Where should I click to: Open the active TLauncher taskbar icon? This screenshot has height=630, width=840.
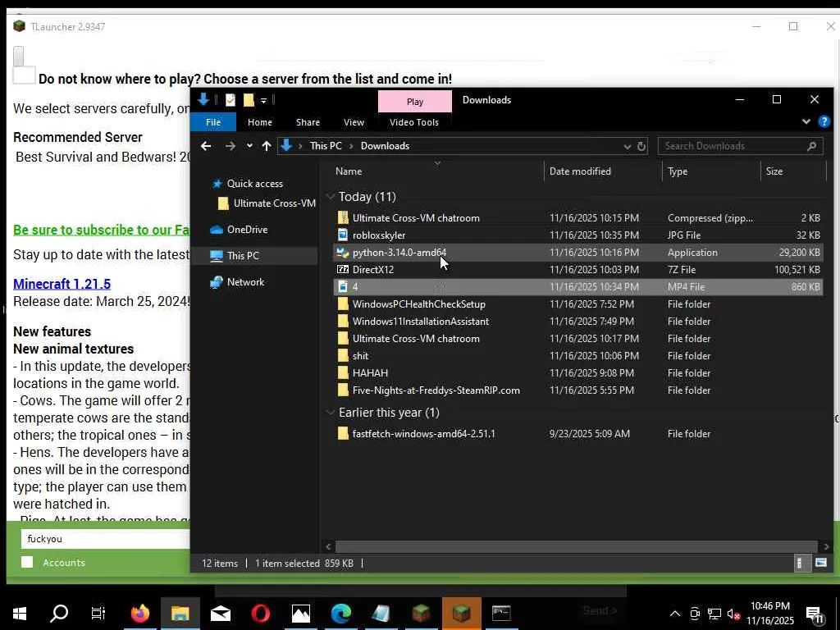coord(461,613)
